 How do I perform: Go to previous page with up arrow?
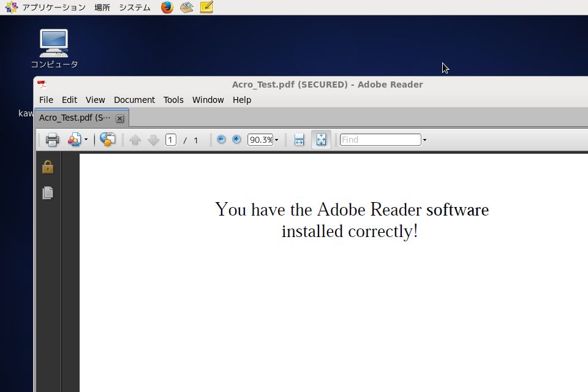click(135, 140)
